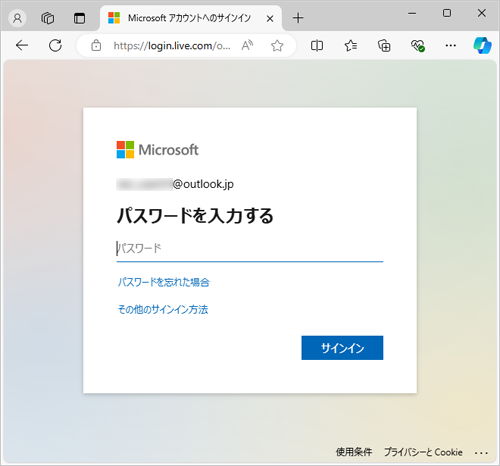Open プライバシーと Cookie link

[x=423, y=452]
